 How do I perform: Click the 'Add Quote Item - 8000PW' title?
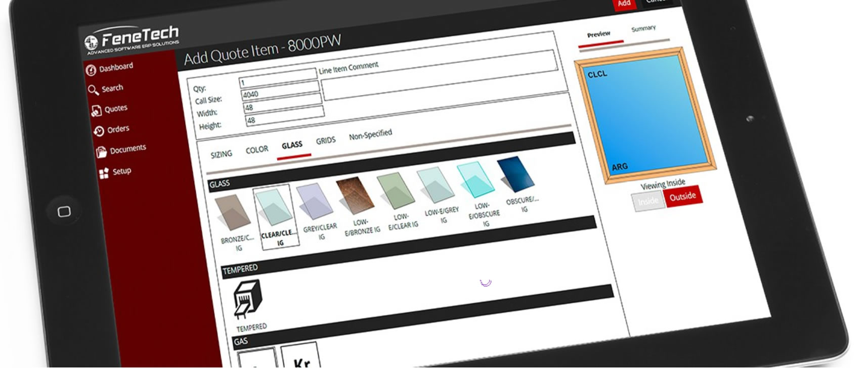point(263,50)
